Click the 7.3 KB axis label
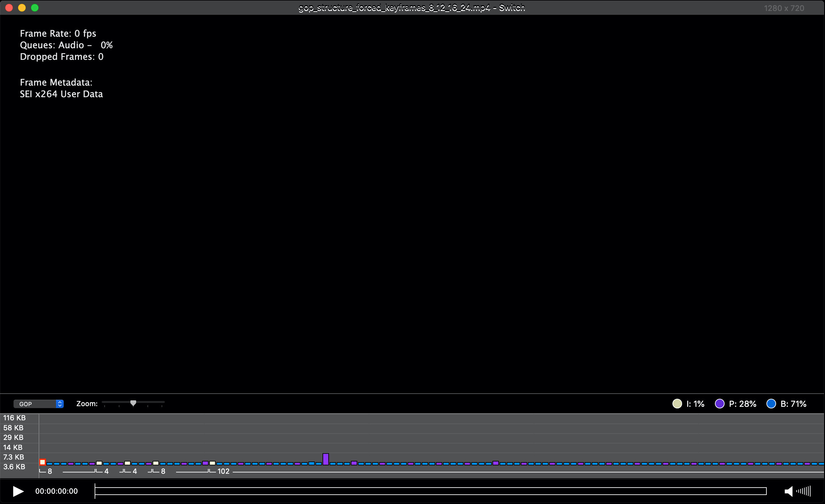This screenshot has width=825, height=504. (14, 457)
